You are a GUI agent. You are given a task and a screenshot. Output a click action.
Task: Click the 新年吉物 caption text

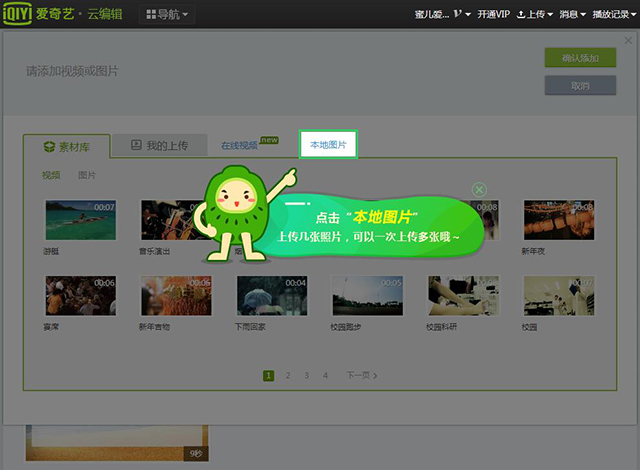click(154, 327)
